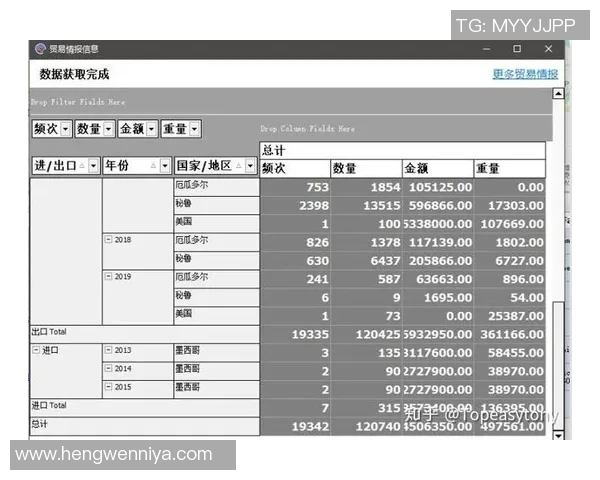600x480 pixels.
Task: Select the 美国 cell under year 2019
Action: (x=217, y=316)
